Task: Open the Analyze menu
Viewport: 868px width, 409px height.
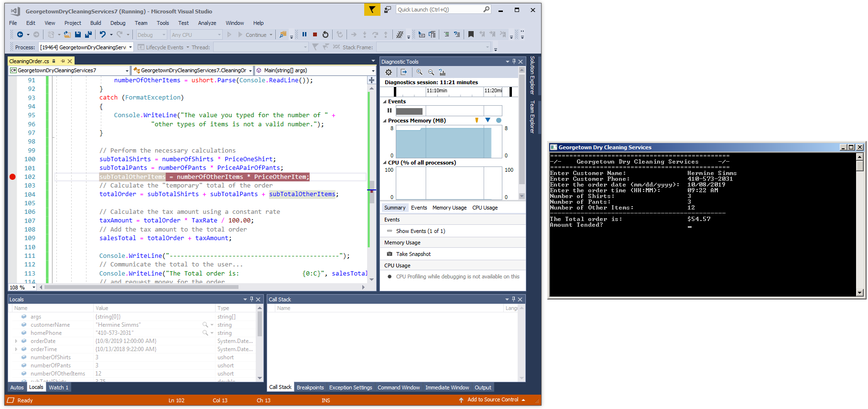Action: [x=207, y=23]
